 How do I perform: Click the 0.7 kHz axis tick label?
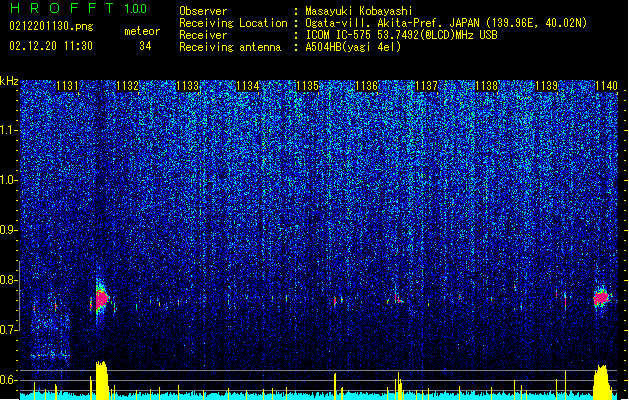click(9, 330)
